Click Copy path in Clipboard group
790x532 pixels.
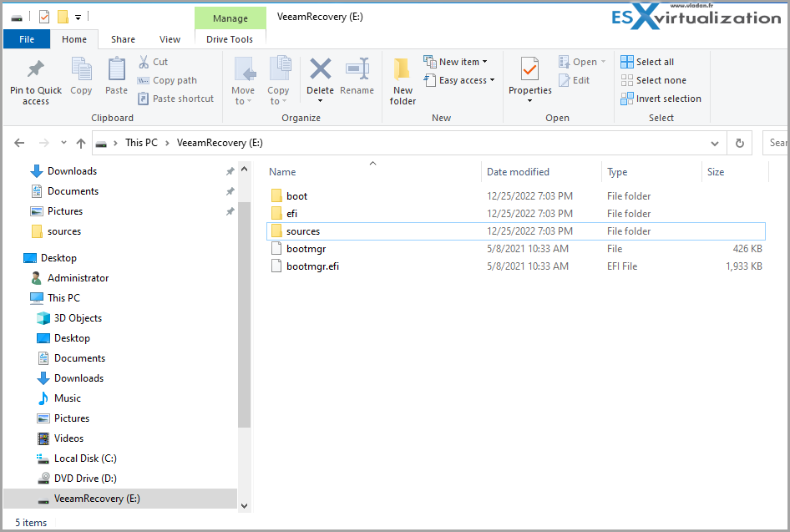tap(167, 80)
